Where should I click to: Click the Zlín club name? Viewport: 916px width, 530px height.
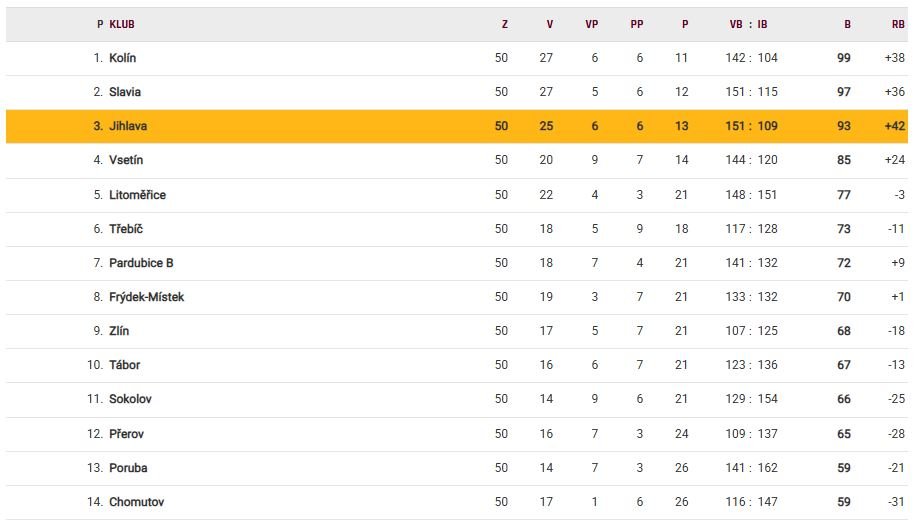119,331
